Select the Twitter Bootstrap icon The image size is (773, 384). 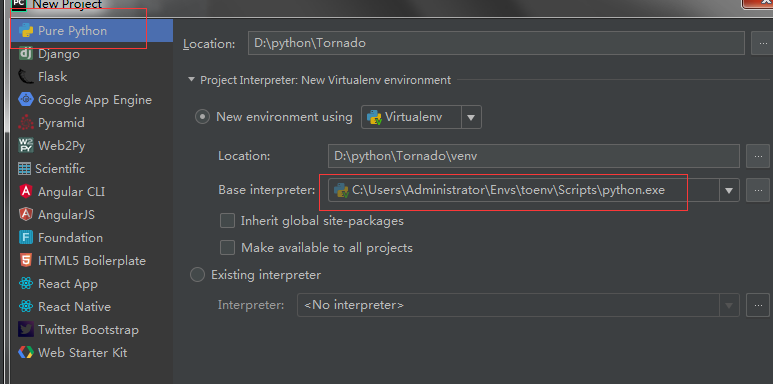coord(26,329)
